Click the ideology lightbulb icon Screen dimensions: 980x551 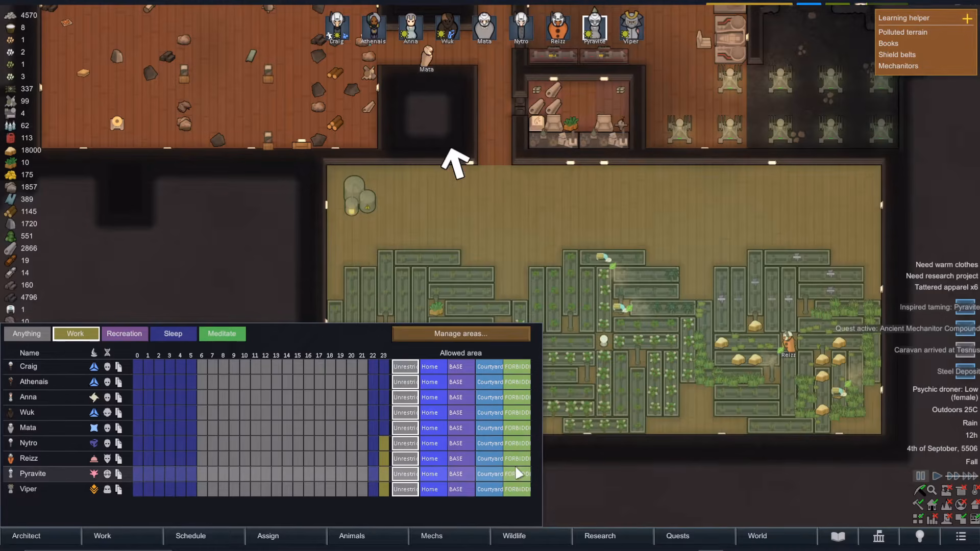[919, 536]
